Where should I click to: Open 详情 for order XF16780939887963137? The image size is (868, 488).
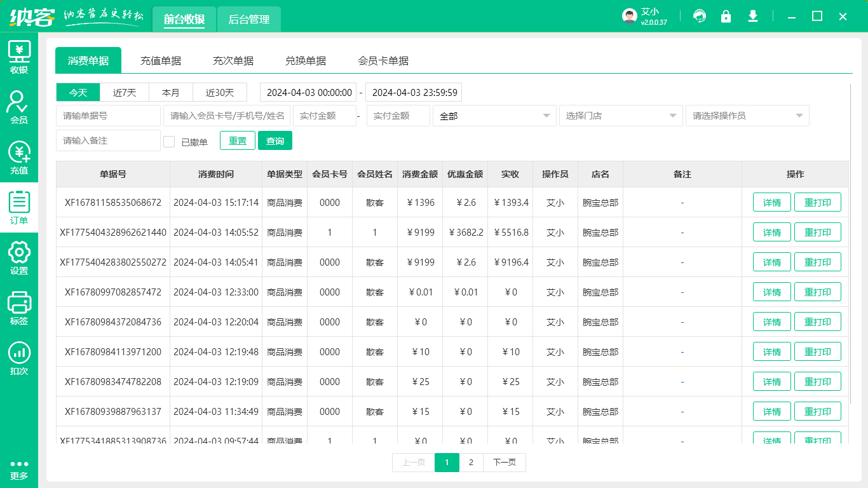click(x=772, y=411)
